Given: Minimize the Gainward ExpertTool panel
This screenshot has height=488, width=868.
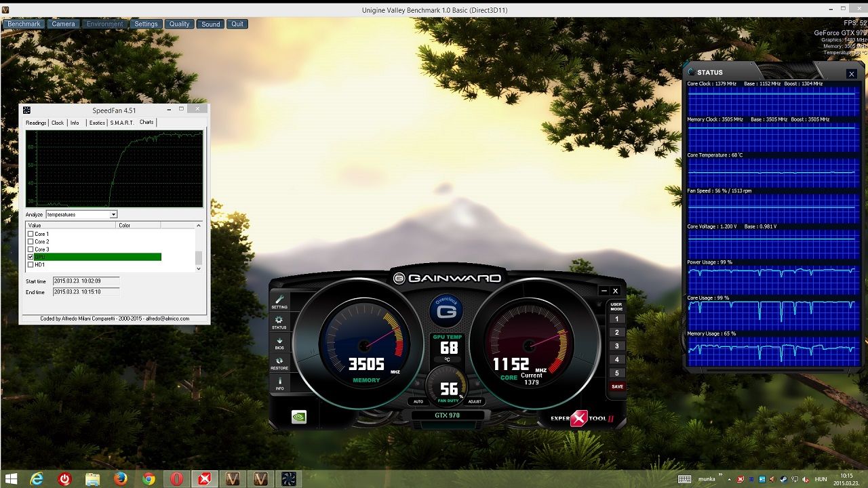Looking at the screenshot, I should point(604,291).
